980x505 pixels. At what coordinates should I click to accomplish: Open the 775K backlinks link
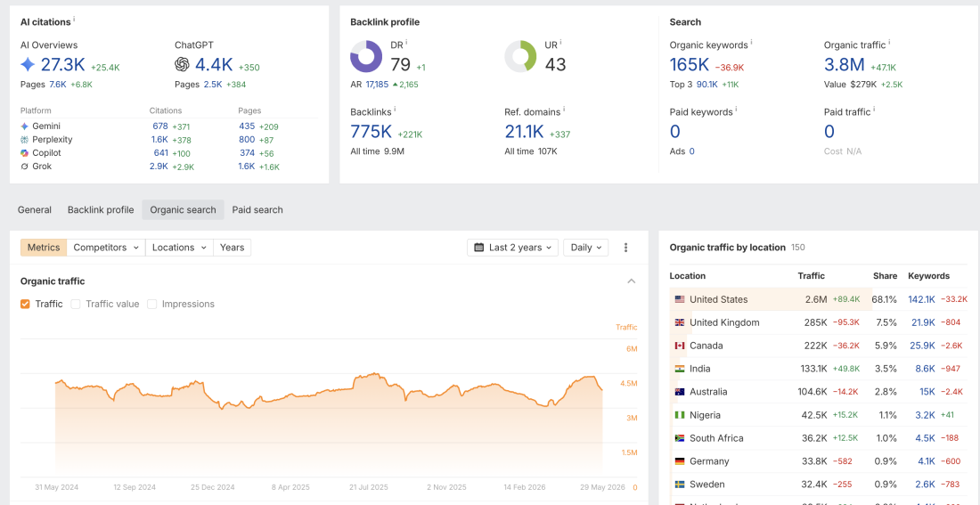click(x=372, y=132)
